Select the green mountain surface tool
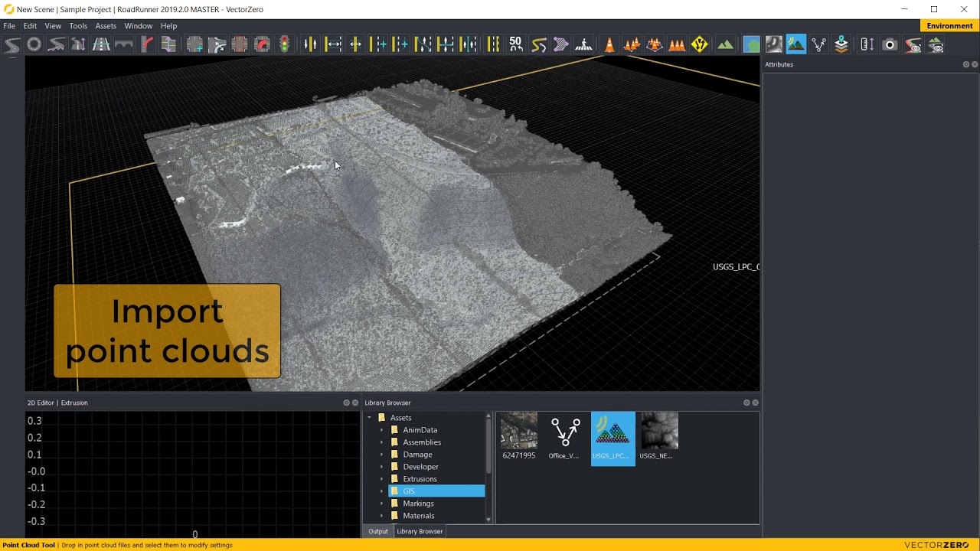The height and width of the screenshot is (551, 980). (725, 45)
